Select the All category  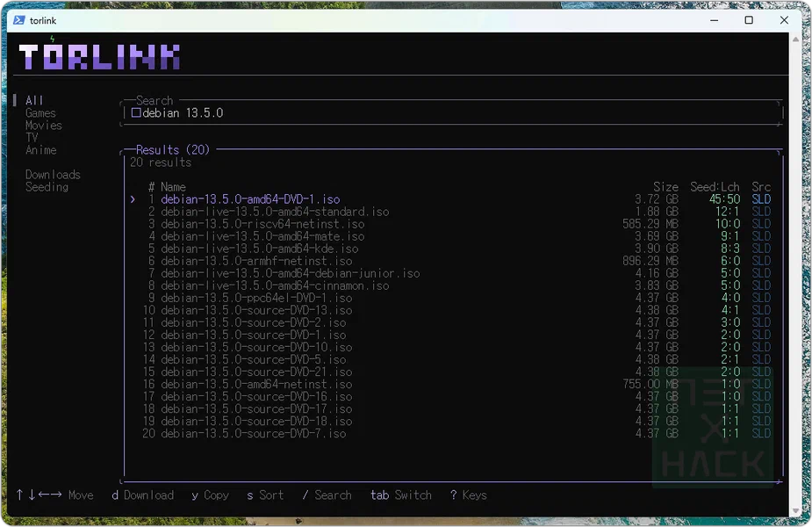(x=34, y=100)
